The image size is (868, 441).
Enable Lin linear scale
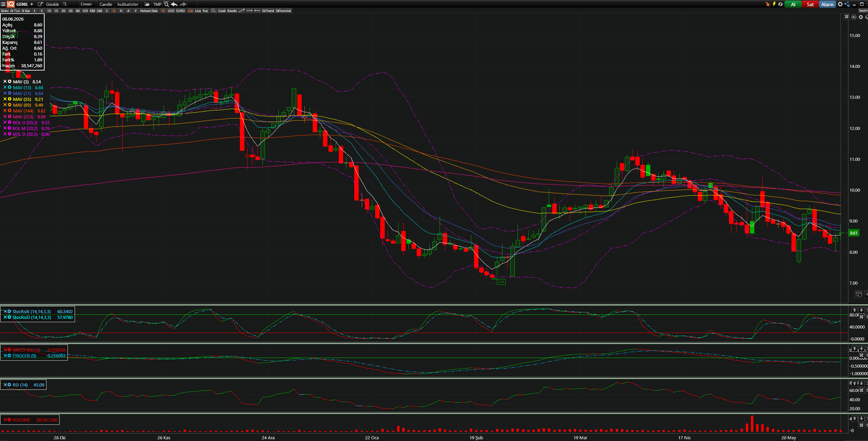click(190, 11)
